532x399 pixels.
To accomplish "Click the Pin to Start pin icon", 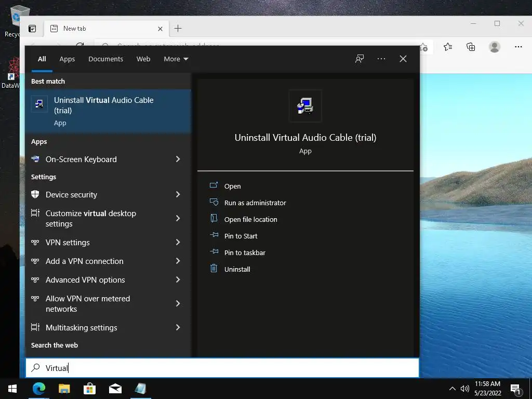I will click(x=214, y=235).
